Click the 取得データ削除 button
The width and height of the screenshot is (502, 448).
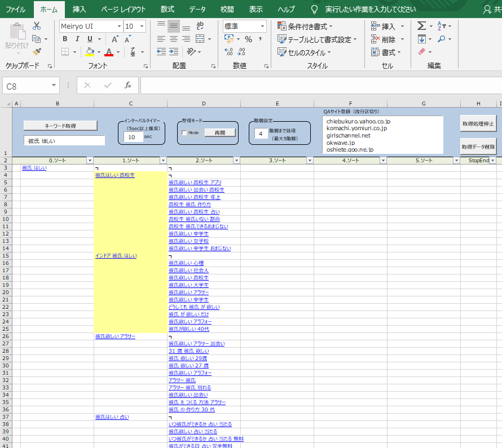tap(478, 147)
